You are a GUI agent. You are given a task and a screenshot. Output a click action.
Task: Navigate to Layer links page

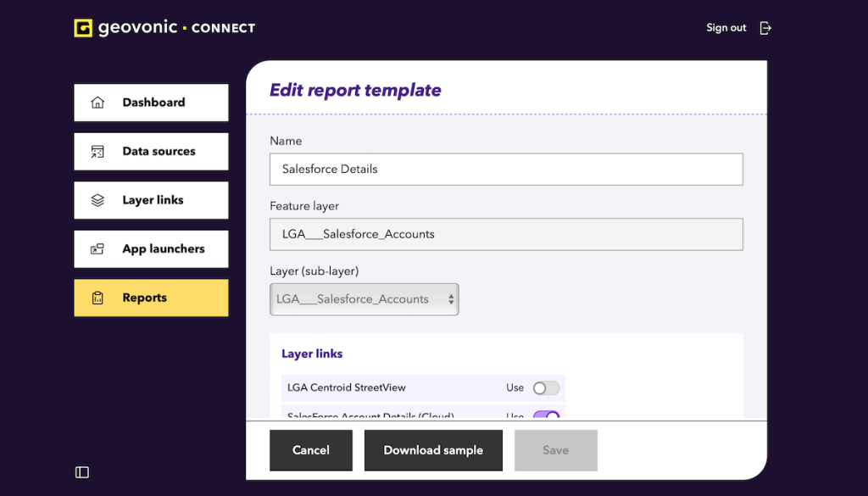[153, 201]
